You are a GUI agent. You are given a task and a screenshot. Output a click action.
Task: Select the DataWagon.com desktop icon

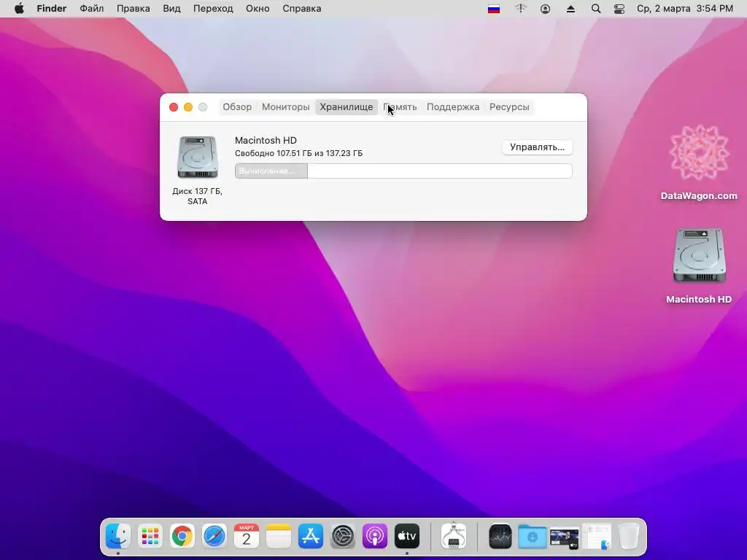coord(699,163)
